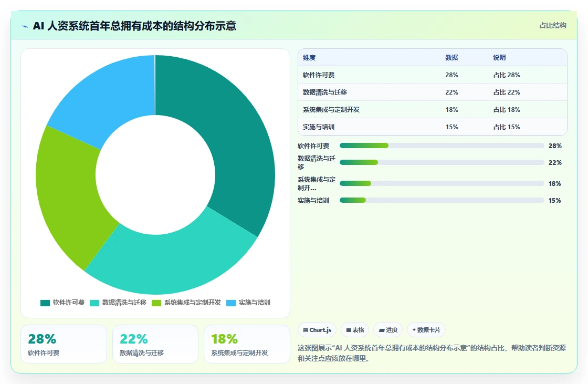Select the 实施与培训 table row name
The width and height of the screenshot is (588, 384).
319,127
